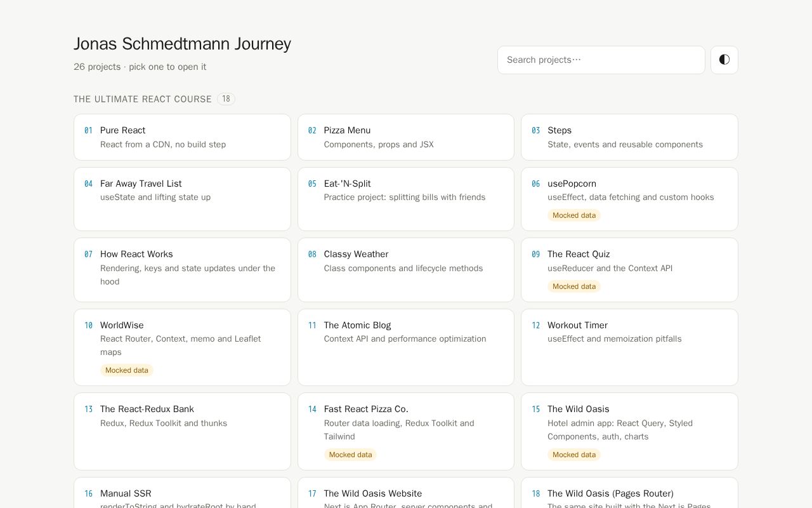This screenshot has width=812, height=508.
Task: Open the Steps project card
Action: [629, 137]
